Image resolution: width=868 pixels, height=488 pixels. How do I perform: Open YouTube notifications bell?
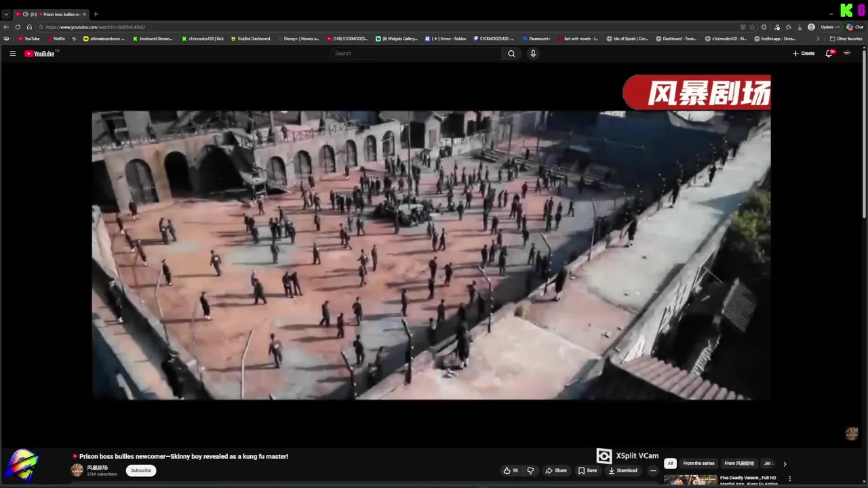(x=829, y=54)
